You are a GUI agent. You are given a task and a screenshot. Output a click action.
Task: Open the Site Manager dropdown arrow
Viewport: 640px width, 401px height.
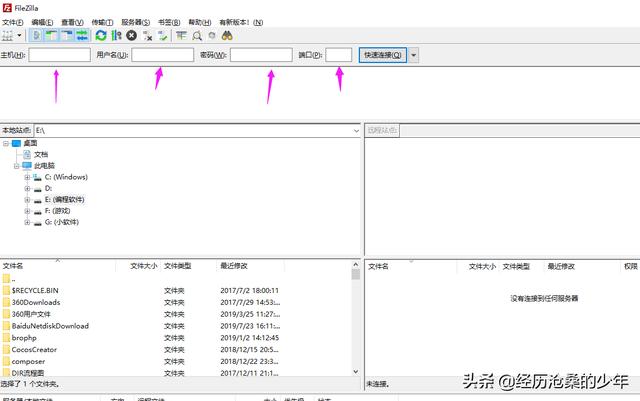pyautogui.click(x=19, y=36)
